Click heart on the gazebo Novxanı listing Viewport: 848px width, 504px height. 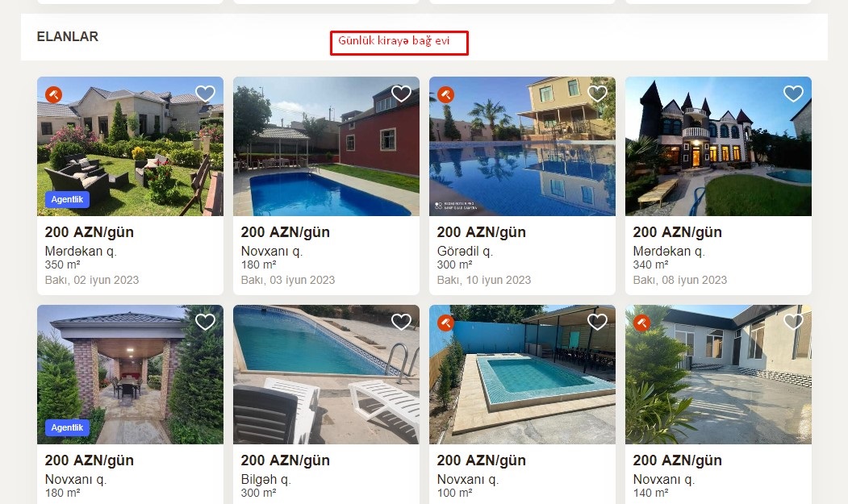(205, 322)
